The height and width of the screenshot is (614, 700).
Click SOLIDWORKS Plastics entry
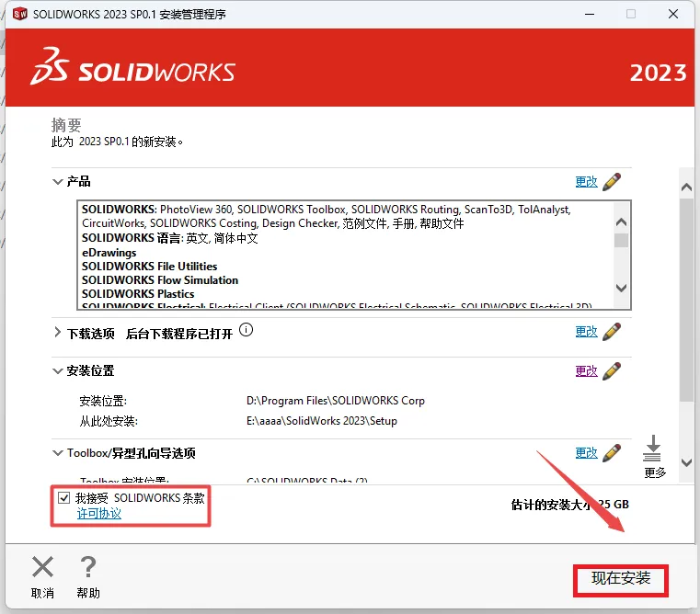[138, 294]
